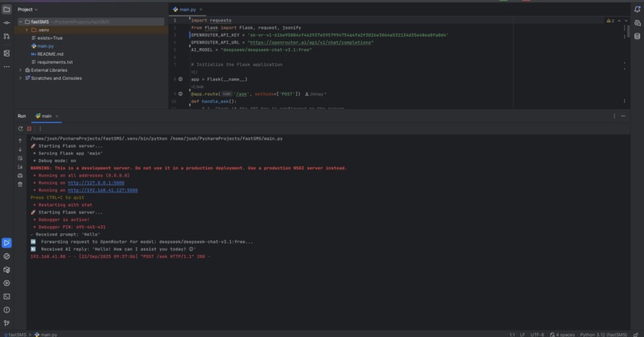
Task: Open the Pull Requests tool window icon
Action: [x=6, y=36]
